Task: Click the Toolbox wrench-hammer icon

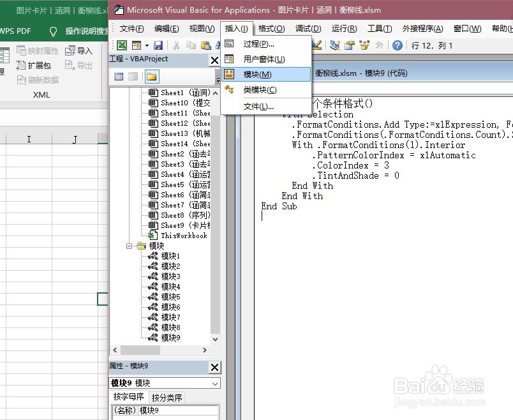Action: click(x=379, y=45)
